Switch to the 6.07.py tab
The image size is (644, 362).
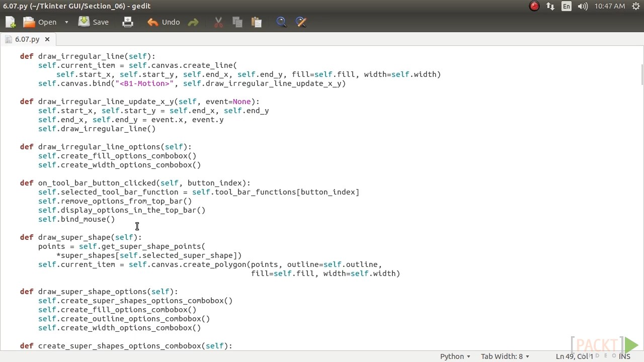(27, 39)
